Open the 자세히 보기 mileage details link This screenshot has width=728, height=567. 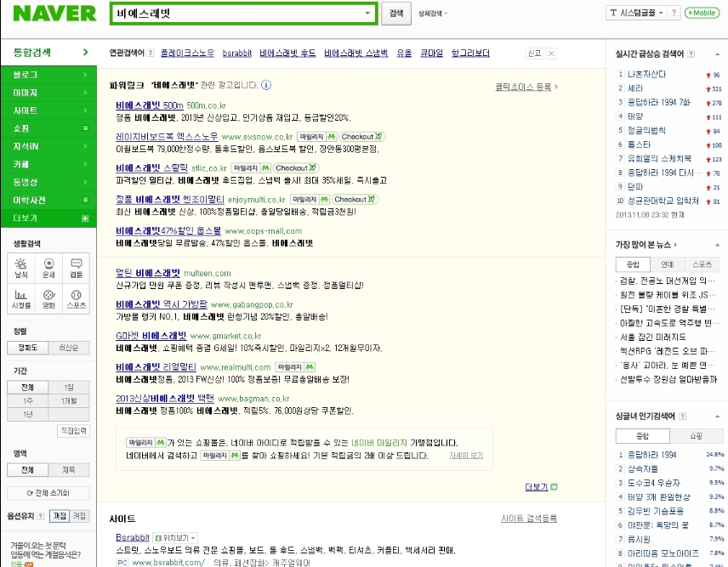click(x=466, y=456)
